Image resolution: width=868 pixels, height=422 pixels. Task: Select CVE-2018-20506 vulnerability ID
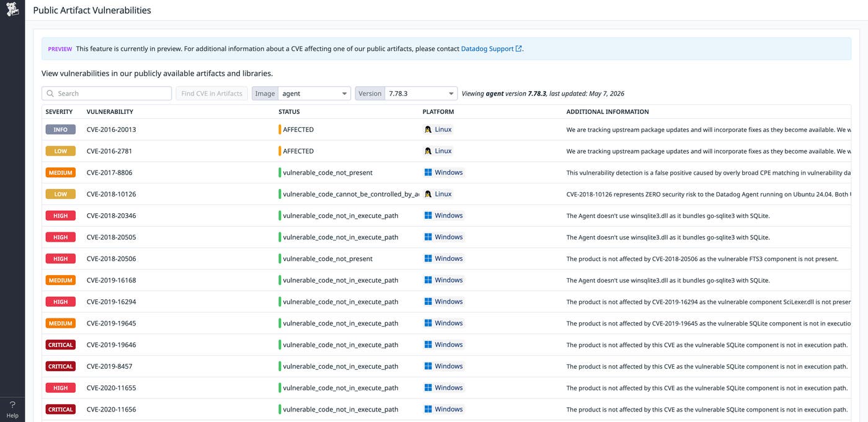click(x=112, y=258)
